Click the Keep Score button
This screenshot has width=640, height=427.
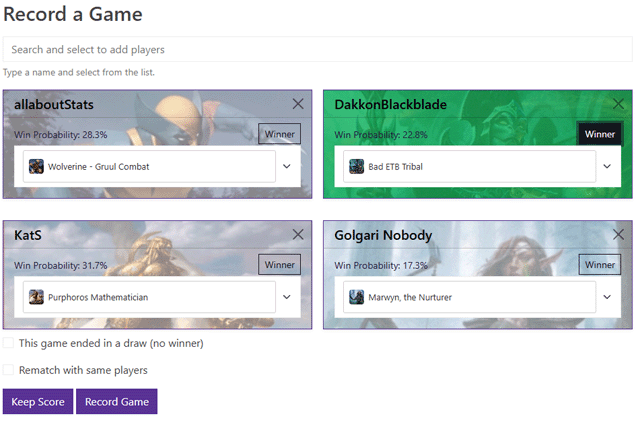[37, 402]
